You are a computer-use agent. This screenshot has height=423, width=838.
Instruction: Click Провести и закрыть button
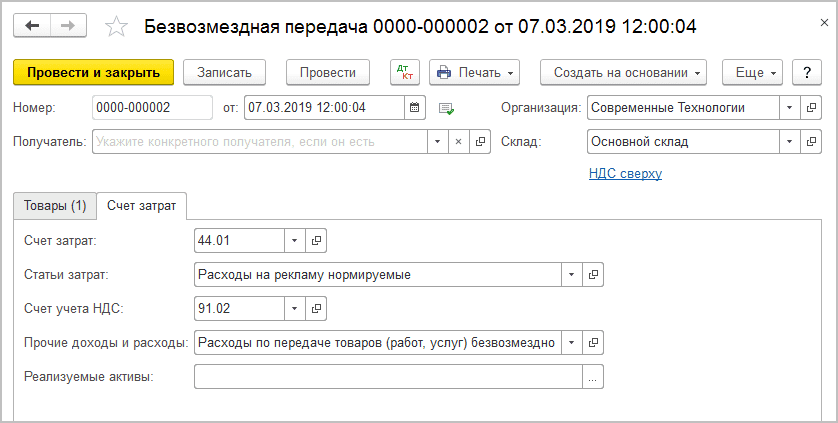[x=93, y=72]
